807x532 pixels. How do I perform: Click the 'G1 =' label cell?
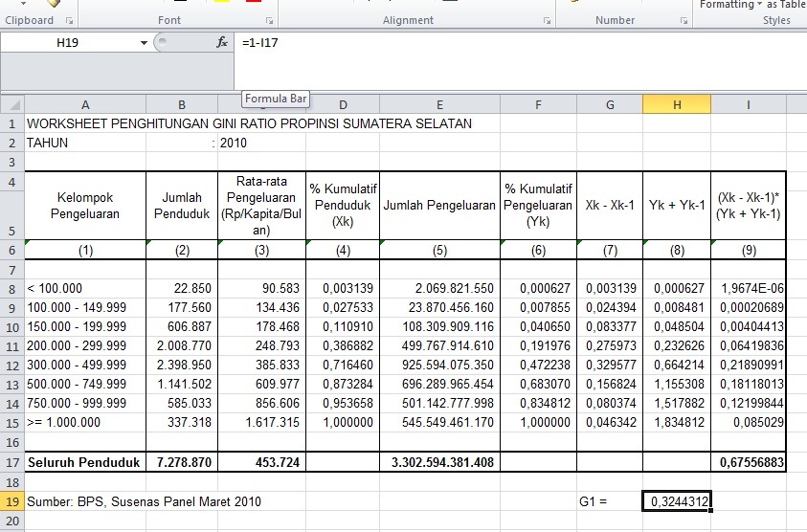click(x=610, y=501)
